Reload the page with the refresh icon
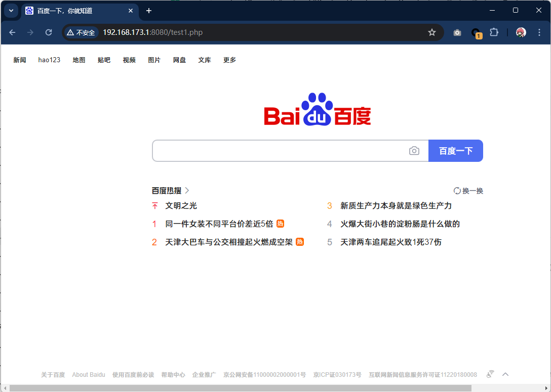The image size is (551, 392). 49,32
